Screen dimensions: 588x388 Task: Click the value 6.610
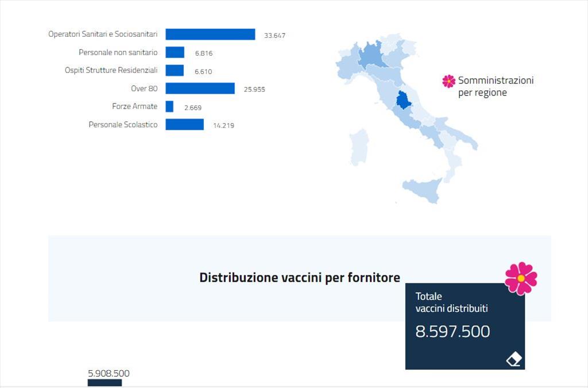[203, 72]
